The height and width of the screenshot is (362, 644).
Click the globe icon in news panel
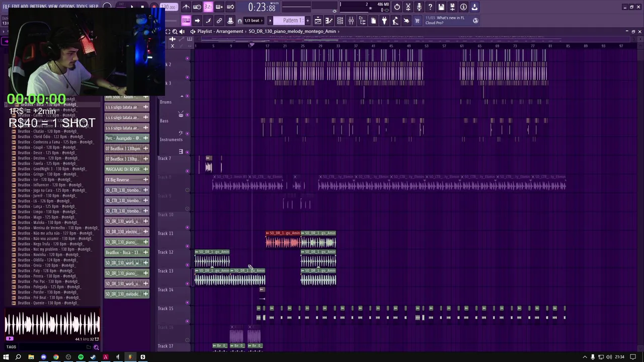click(475, 20)
